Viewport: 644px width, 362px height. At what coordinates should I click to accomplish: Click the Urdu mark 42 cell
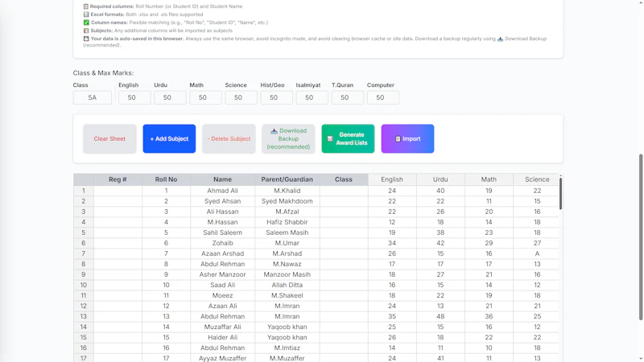click(x=440, y=243)
